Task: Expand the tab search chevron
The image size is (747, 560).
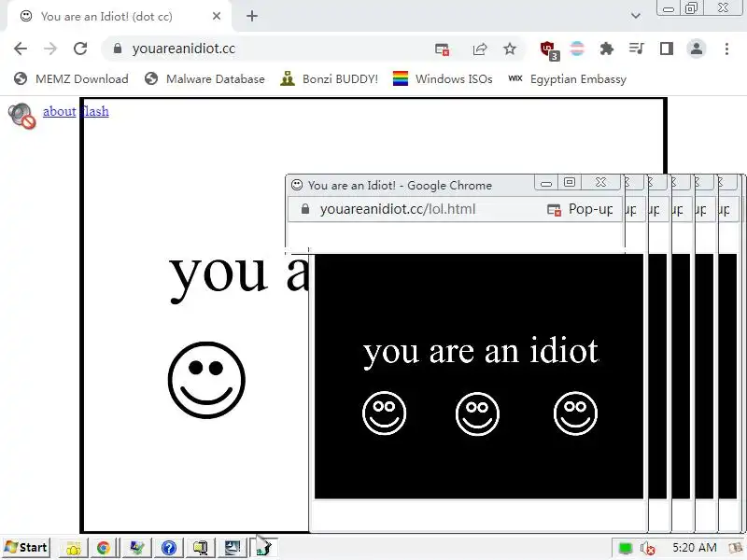Action: coord(636,16)
